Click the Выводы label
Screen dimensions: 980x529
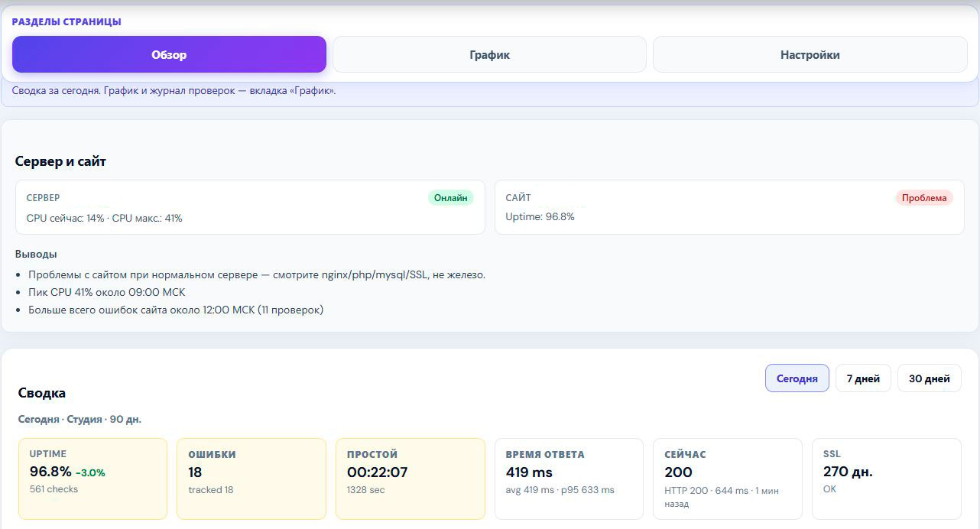(x=36, y=254)
